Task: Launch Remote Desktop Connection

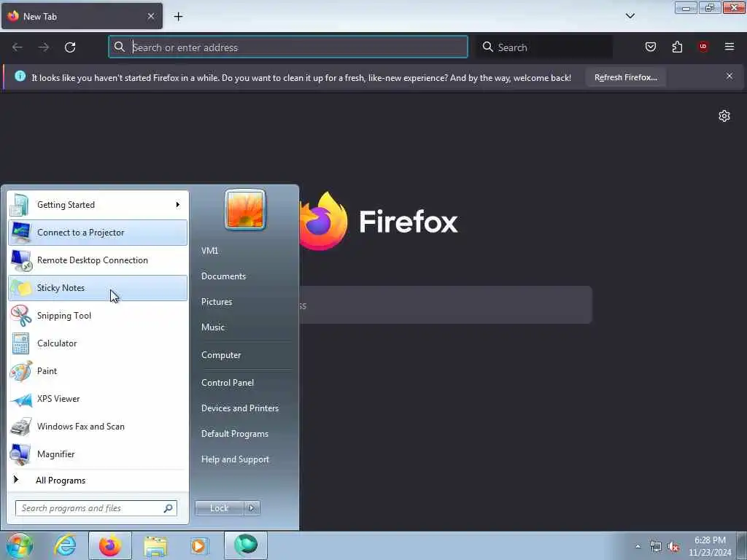Action: [98, 260]
